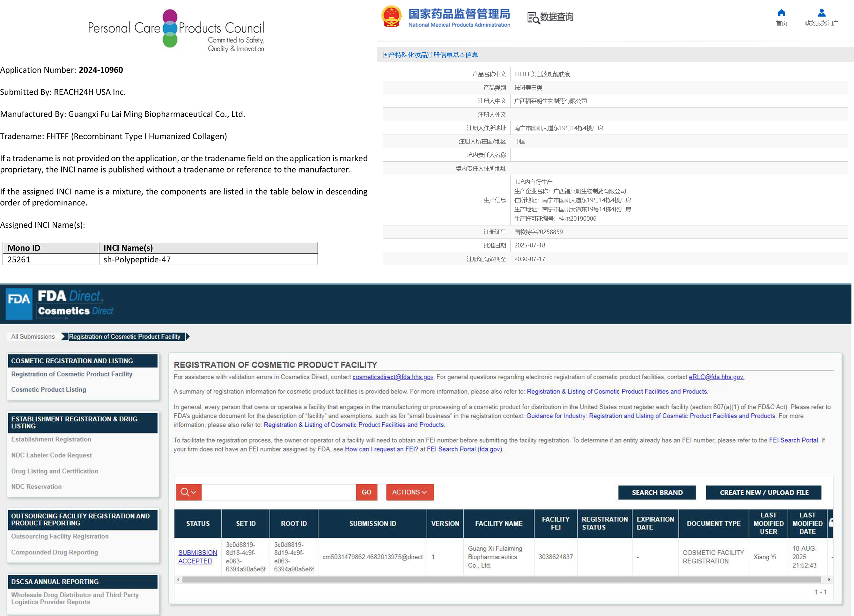Viewport: 854px width, 616px height.
Task: Select All Submissions breadcrumb
Action: pyautogui.click(x=33, y=337)
